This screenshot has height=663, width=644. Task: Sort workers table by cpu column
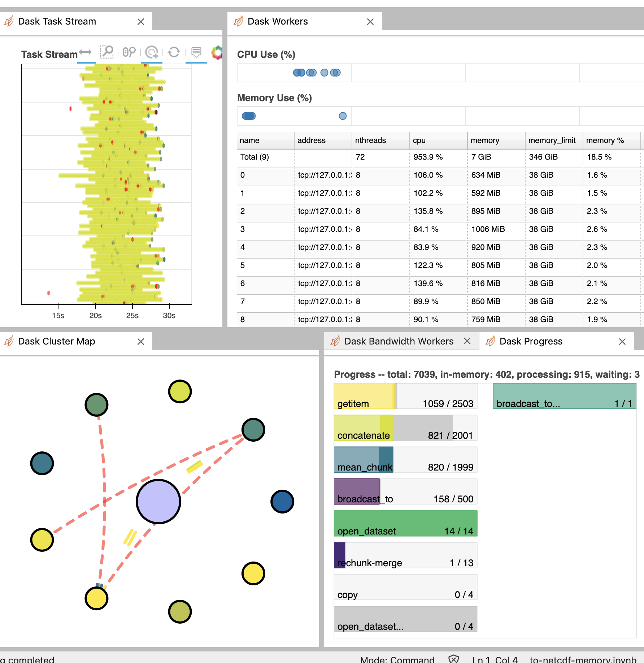pos(439,140)
